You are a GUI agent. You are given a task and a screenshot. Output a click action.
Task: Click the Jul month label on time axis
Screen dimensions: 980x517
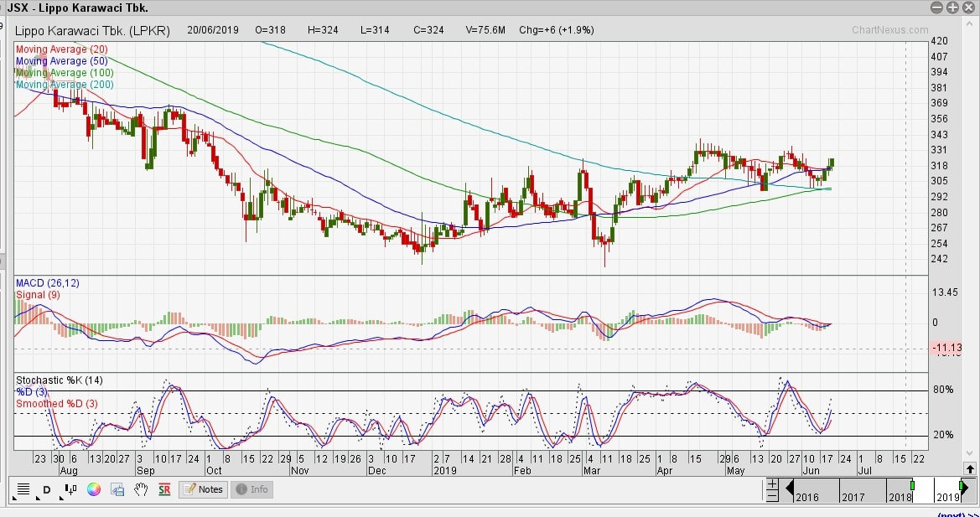(x=865, y=470)
